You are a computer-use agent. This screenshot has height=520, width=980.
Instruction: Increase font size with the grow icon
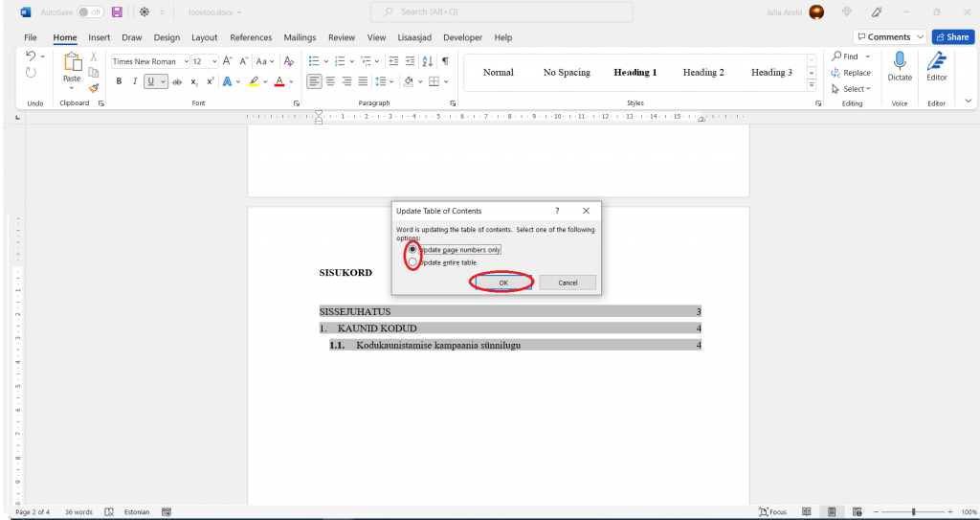228,61
